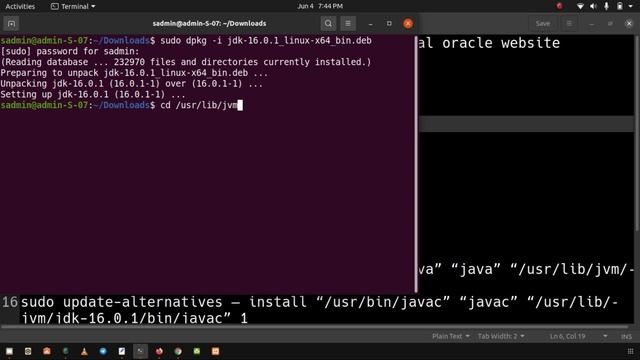Image resolution: width=640 pixels, height=360 pixels.
Task: Click 'Unpacking jdk-16.0.1 (16.0.1-1)' line
Action: pyautogui.click(x=131, y=84)
